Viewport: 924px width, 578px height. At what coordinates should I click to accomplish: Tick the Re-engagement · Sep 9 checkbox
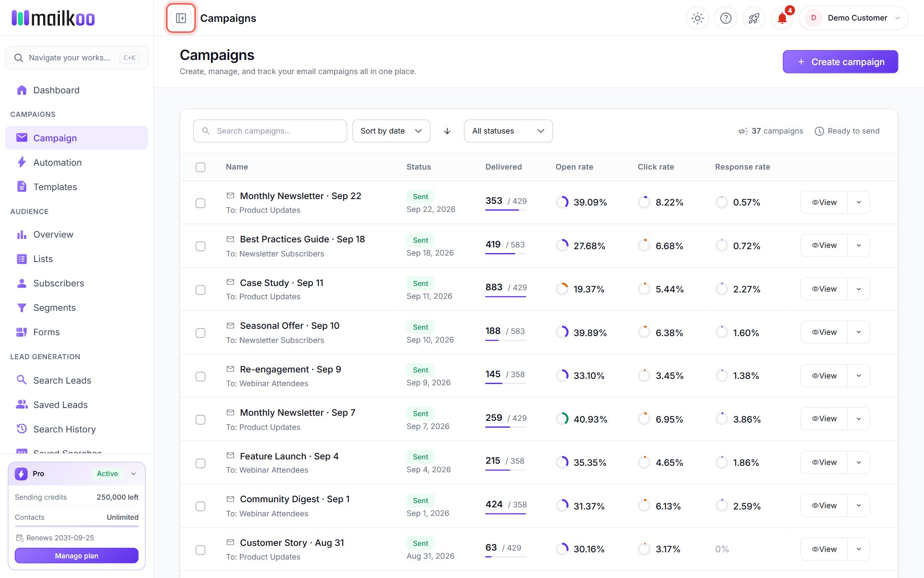point(200,376)
